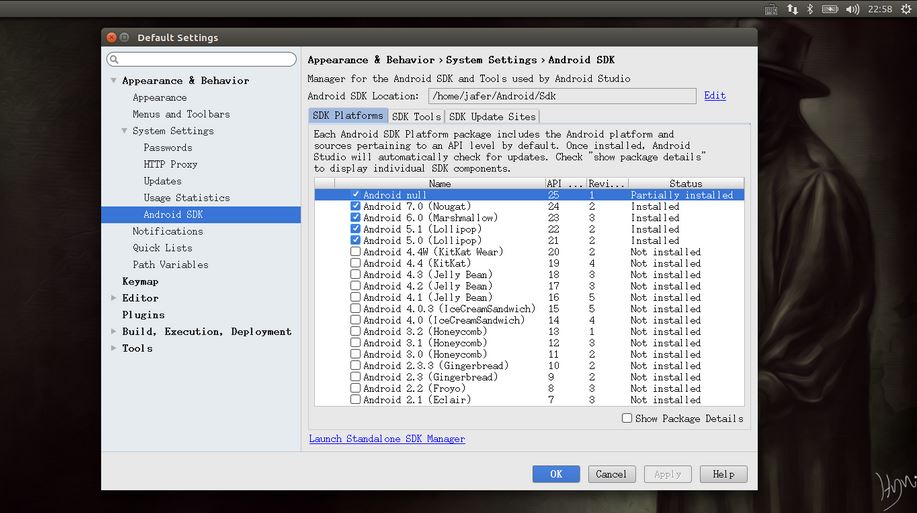Switch to the SDK Platforms tab

[x=348, y=115]
